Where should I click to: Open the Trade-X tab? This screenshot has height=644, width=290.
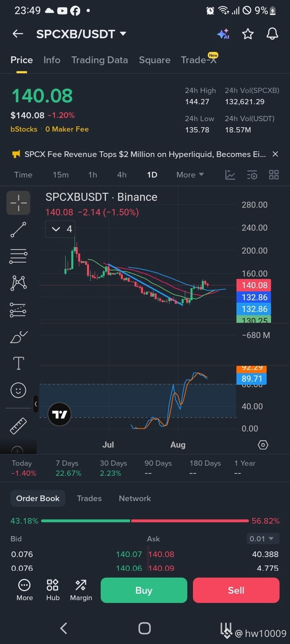click(199, 60)
